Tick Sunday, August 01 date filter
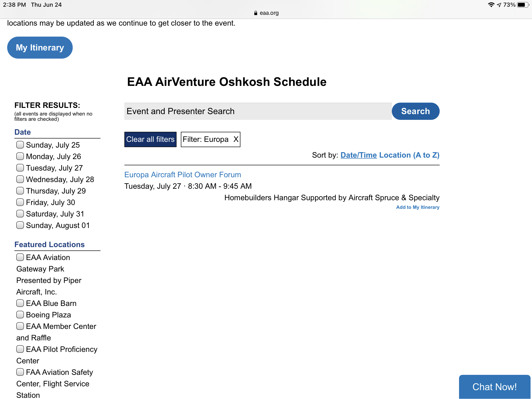Image resolution: width=532 pixels, height=399 pixels. tap(20, 225)
